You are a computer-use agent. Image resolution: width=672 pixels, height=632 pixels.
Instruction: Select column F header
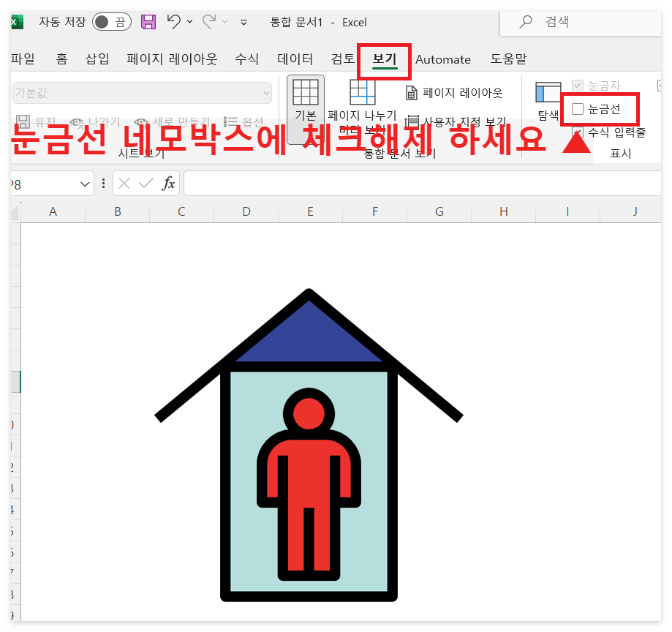(x=375, y=212)
